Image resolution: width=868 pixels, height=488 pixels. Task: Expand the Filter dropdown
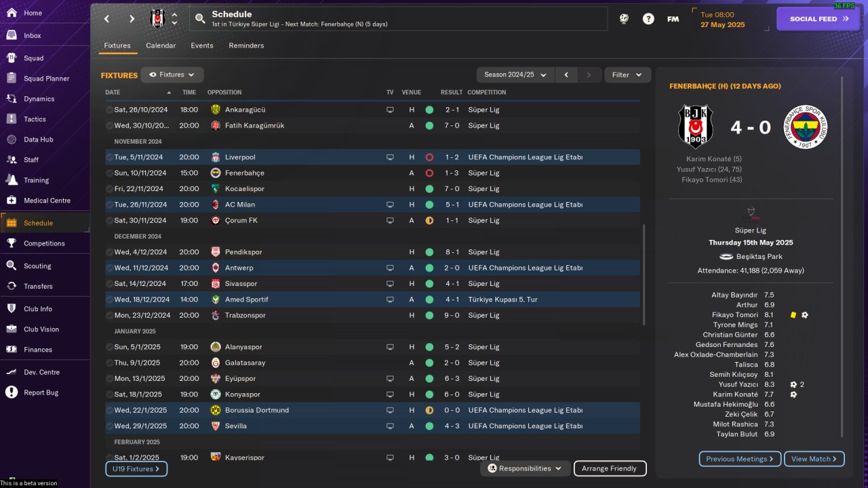627,75
